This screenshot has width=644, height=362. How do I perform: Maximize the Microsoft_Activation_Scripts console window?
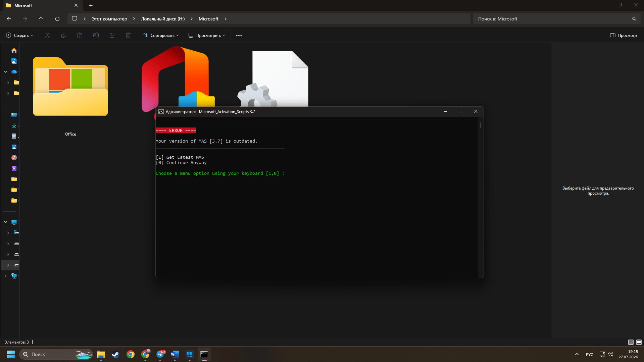coord(460,111)
